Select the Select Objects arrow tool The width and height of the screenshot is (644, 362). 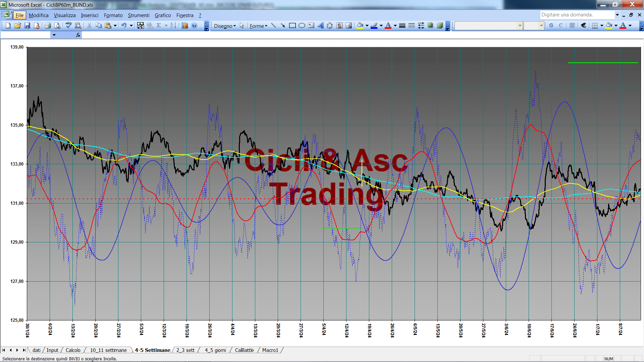coord(242,26)
